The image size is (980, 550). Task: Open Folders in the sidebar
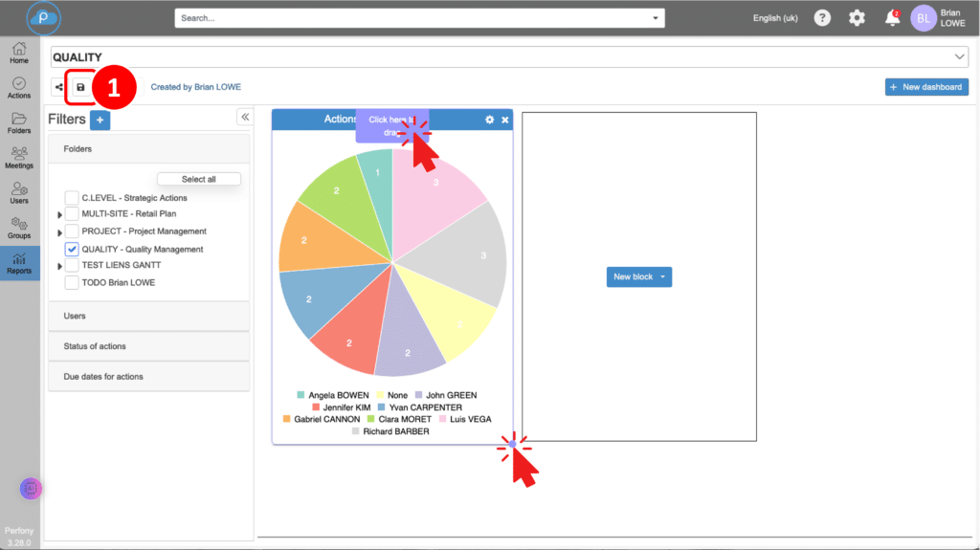click(19, 122)
